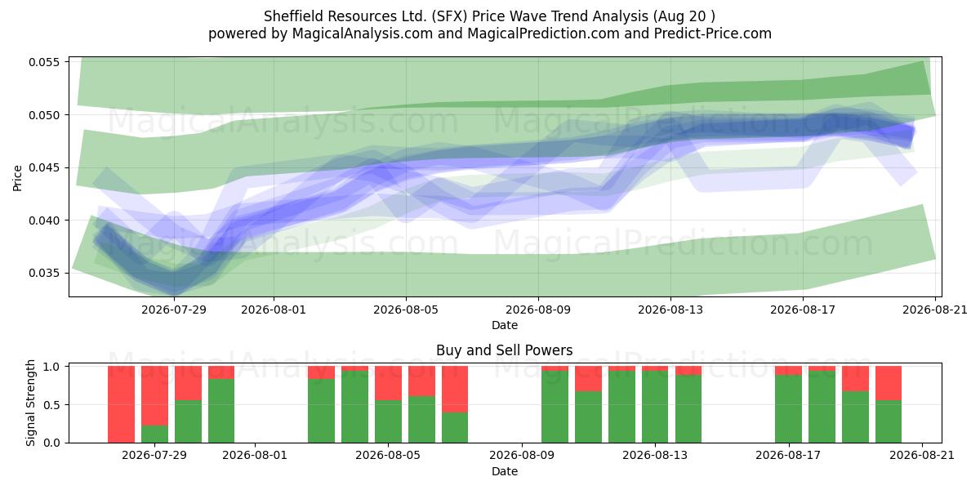Click the 0.040 price tick label

click(x=45, y=220)
